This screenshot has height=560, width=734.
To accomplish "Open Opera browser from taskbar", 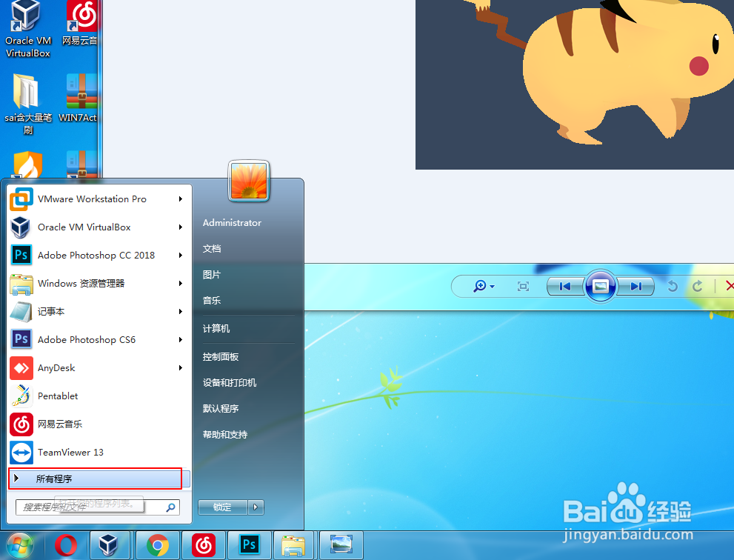I will coord(66,546).
